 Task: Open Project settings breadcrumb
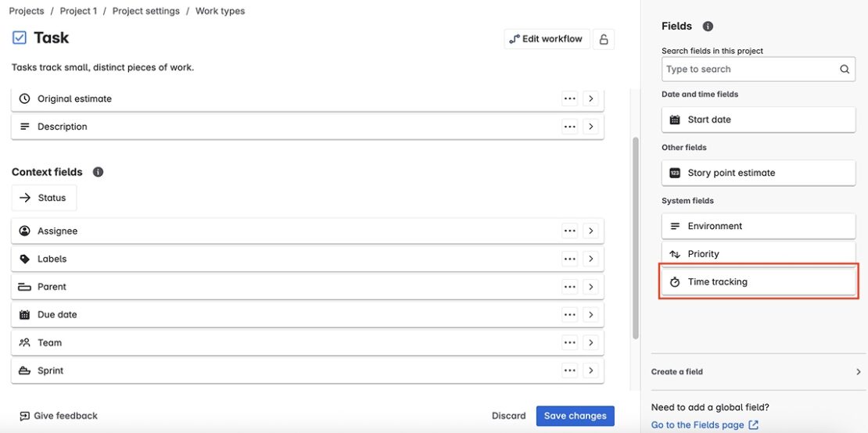[x=146, y=11]
